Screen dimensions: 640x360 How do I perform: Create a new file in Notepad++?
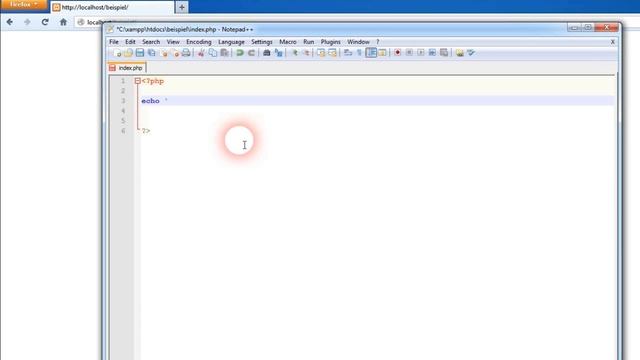click(x=117, y=53)
